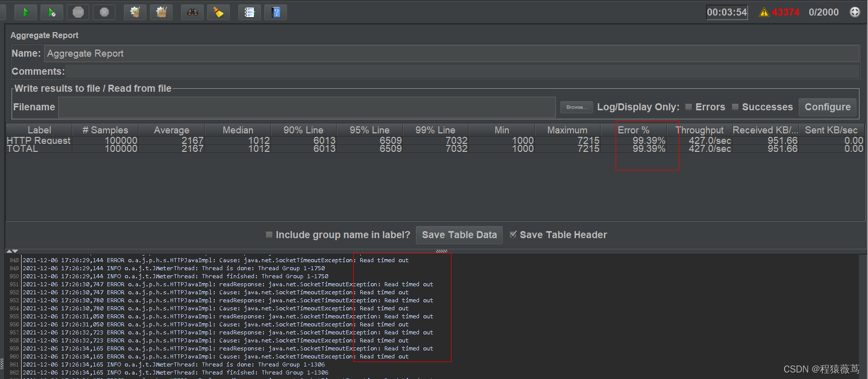Click log line 950 Thread finished 1-1750
The height and width of the screenshot is (379, 868).
176,276
